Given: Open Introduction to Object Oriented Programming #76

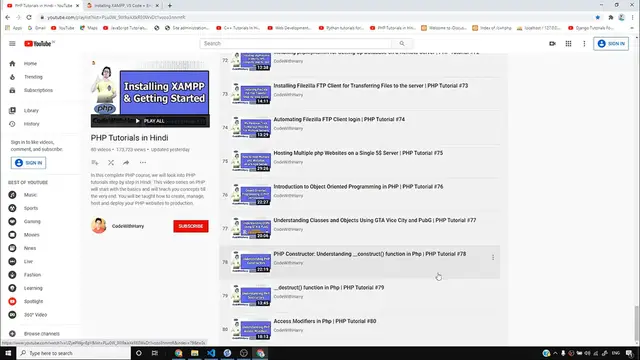Looking at the screenshot, I should tap(358, 187).
